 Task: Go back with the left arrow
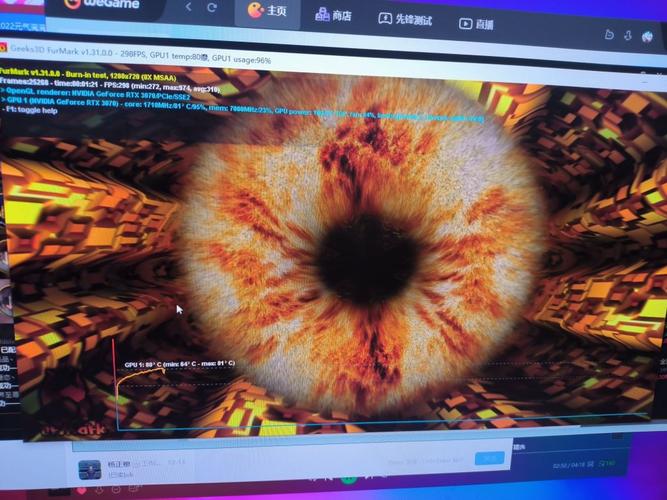pos(188,9)
